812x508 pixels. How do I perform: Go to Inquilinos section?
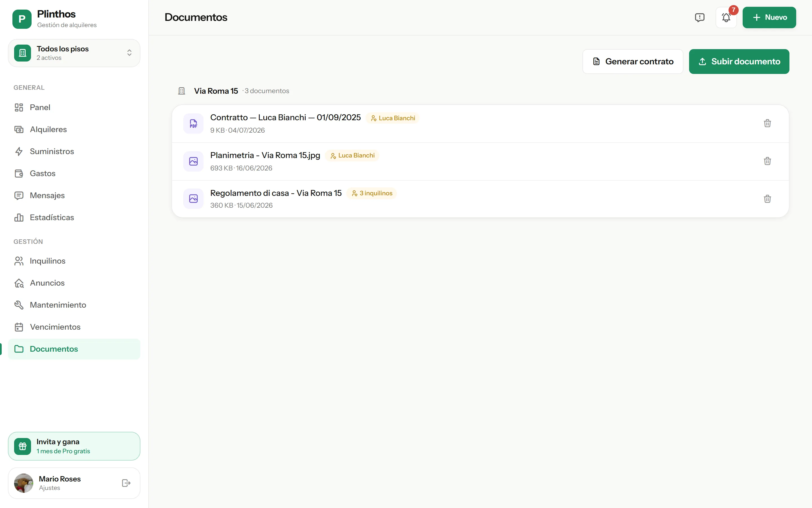(74, 261)
